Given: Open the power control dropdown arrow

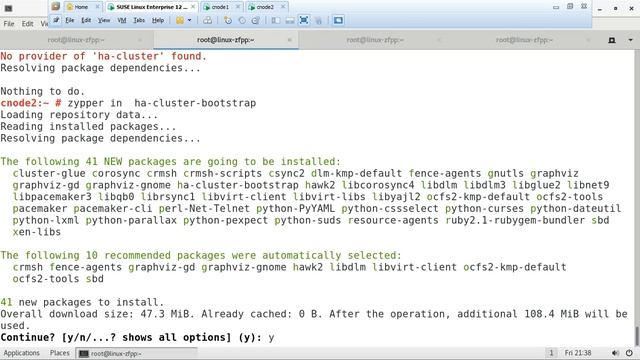Looking at the screenshot, I should click(x=189, y=20).
